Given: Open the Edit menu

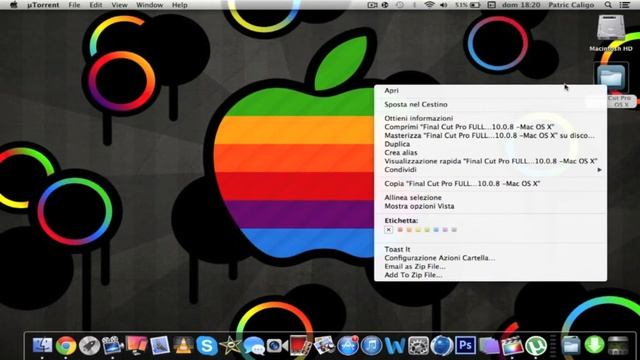Looking at the screenshot, I should (x=96, y=5).
